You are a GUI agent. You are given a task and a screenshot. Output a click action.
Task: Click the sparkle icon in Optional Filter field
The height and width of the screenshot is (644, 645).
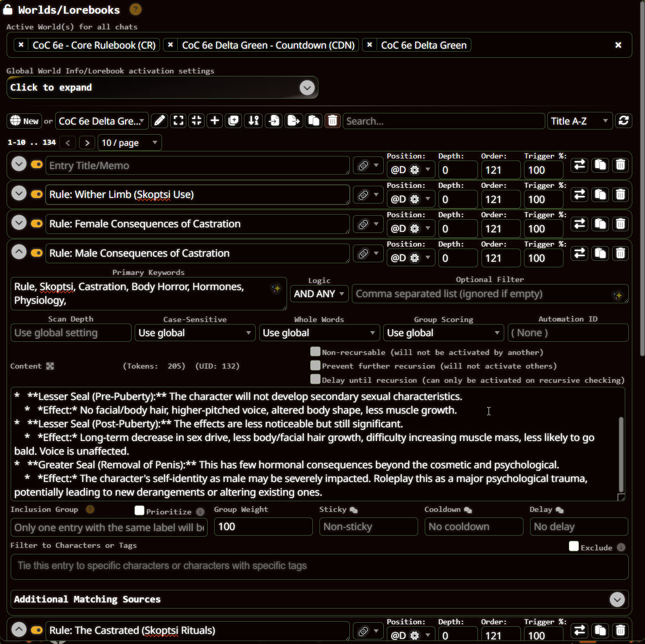pyautogui.click(x=617, y=295)
